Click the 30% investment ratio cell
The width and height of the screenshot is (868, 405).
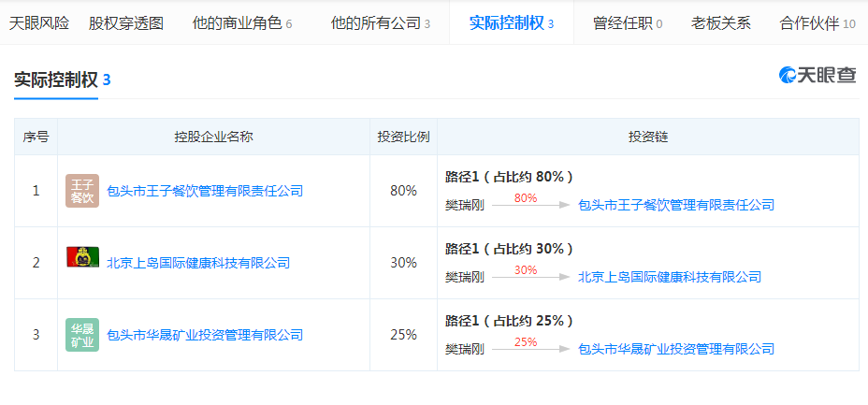click(x=403, y=263)
